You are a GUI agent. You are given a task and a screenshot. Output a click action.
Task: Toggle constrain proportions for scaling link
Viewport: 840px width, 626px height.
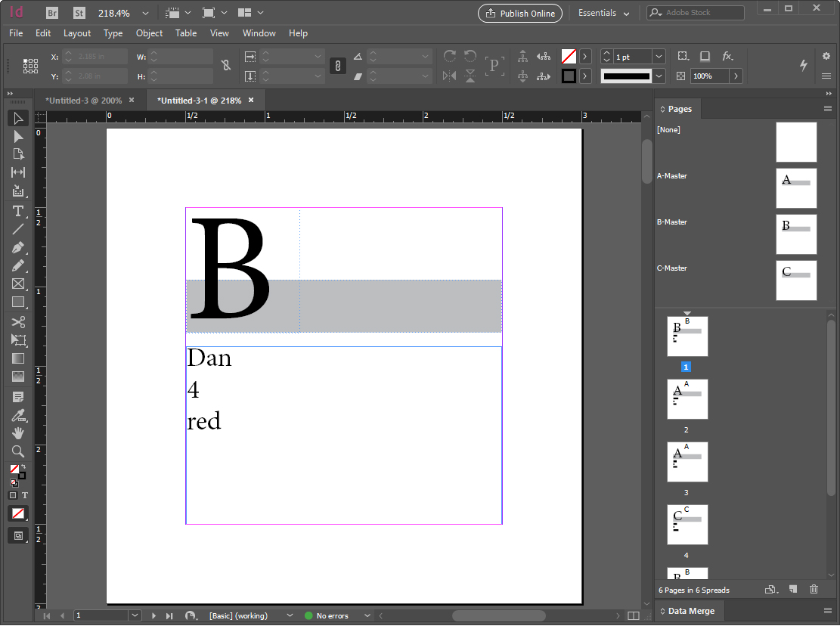click(x=337, y=67)
